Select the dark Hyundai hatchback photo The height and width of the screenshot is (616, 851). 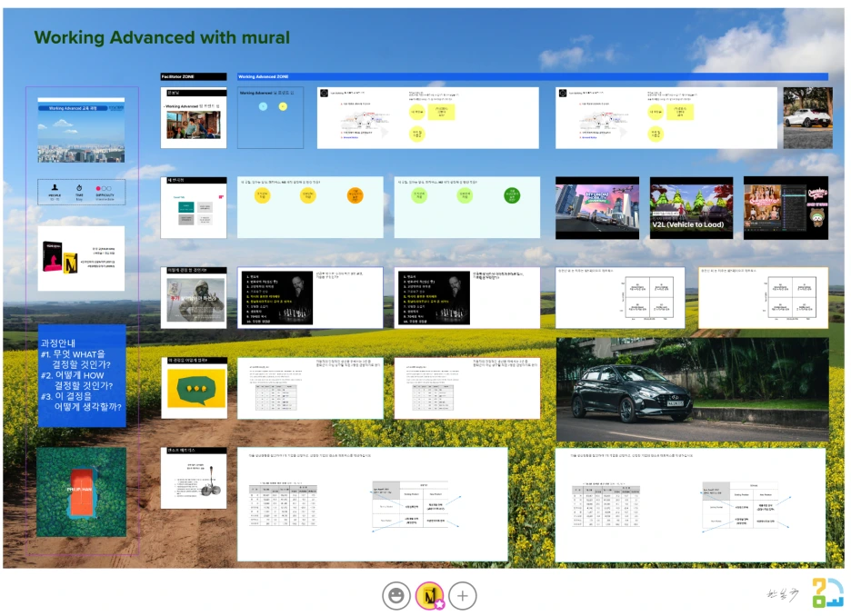[693, 390]
